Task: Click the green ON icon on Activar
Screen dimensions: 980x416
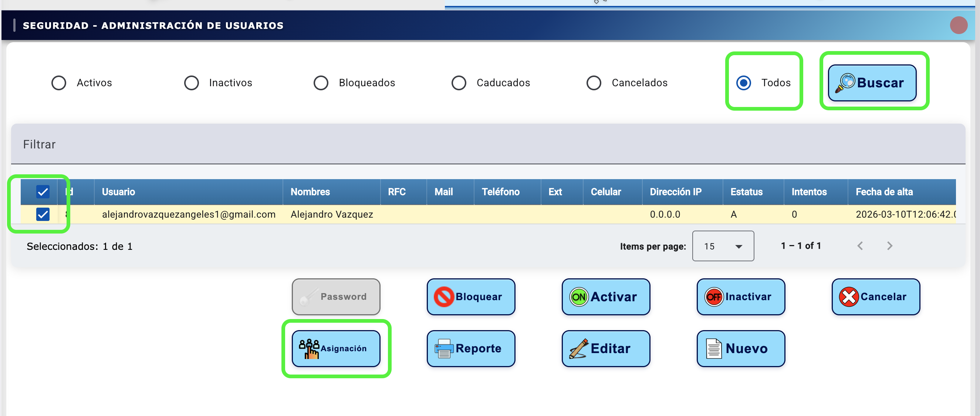Action: [x=579, y=296]
